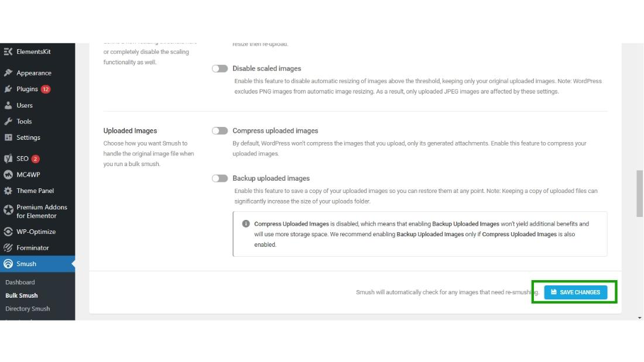
Task: Click the Plugins plug icon
Action: pos(8,89)
